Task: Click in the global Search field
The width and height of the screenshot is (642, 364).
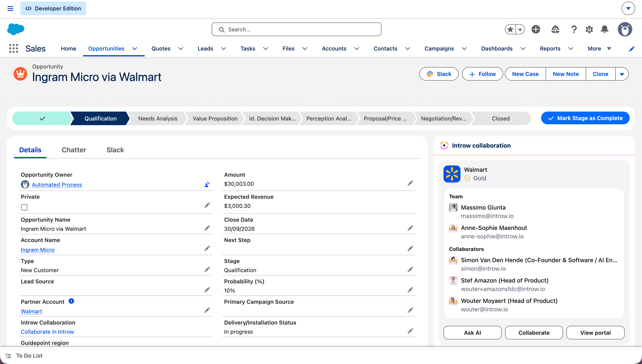Action: click(x=297, y=29)
